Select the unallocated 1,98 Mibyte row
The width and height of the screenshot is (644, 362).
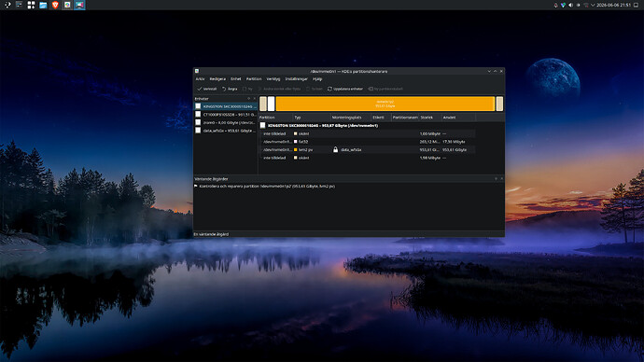click(x=367, y=158)
